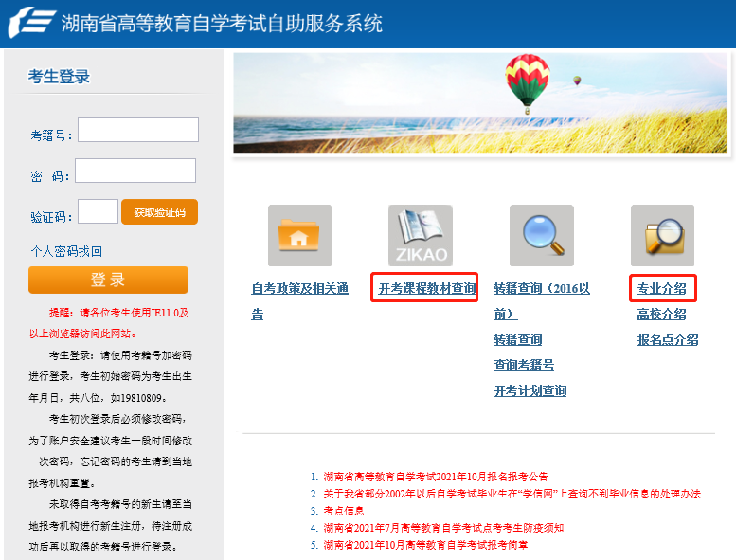
Task: Click the folder with magnifier icon
Action: pos(662,236)
